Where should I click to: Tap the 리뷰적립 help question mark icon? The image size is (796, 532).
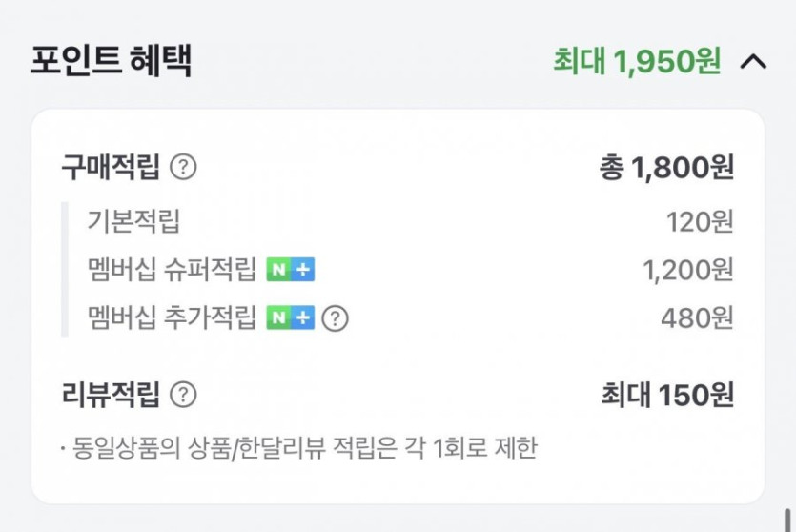coord(183,395)
